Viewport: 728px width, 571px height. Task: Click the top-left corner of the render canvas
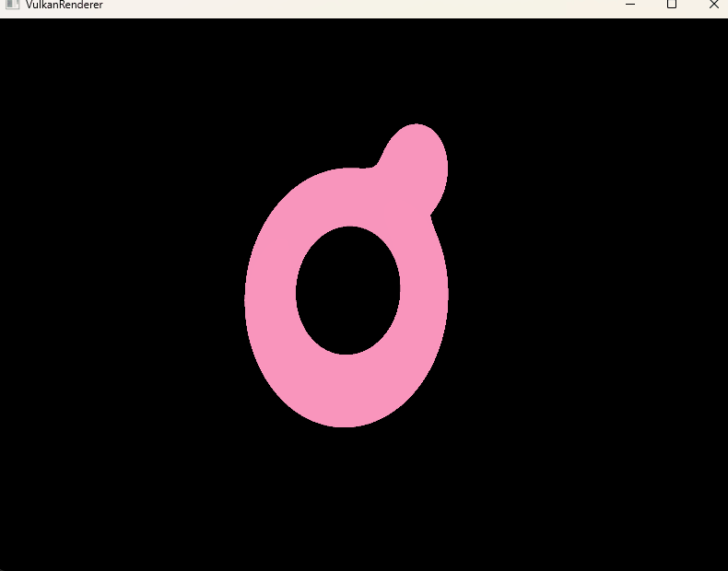click(4, 22)
